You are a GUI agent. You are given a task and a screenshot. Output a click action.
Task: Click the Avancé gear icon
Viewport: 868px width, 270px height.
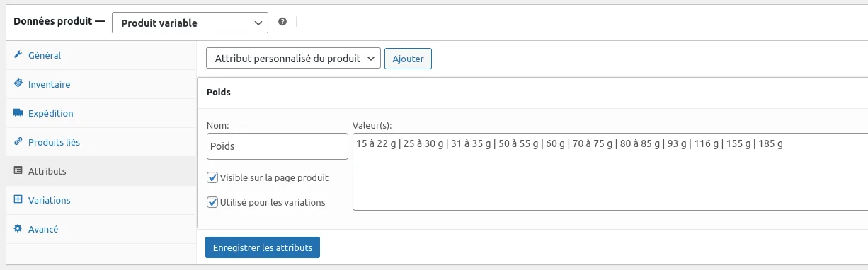(x=18, y=229)
